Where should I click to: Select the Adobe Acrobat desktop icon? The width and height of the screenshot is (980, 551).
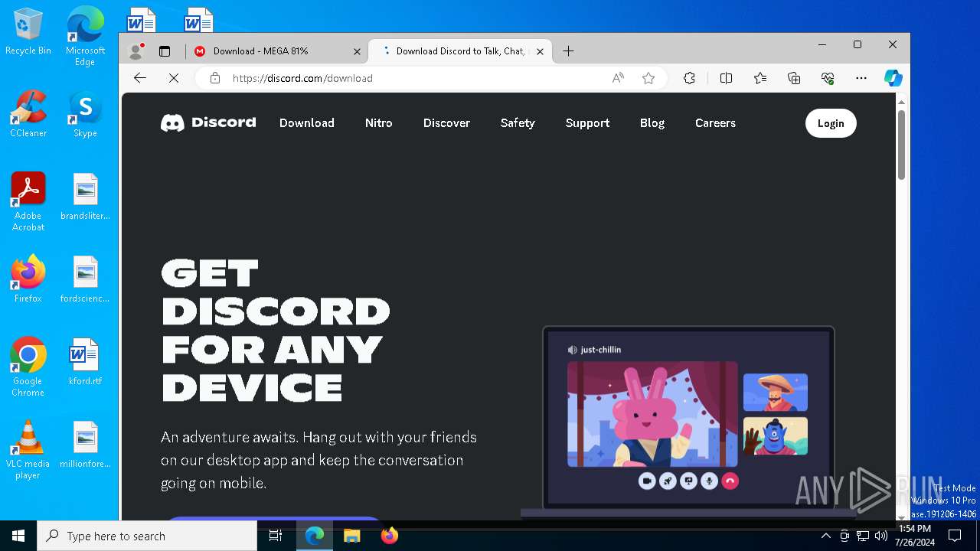point(28,201)
